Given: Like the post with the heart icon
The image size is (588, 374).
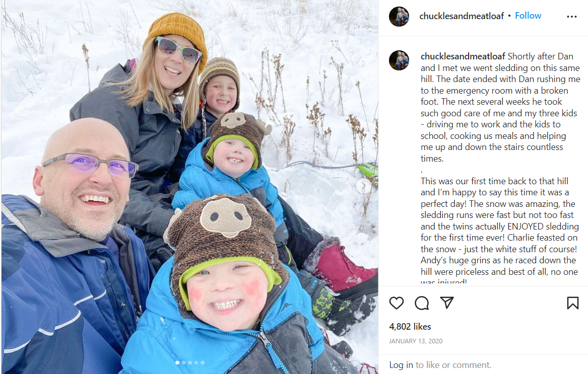Looking at the screenshot, I should (x=397, y=303).
